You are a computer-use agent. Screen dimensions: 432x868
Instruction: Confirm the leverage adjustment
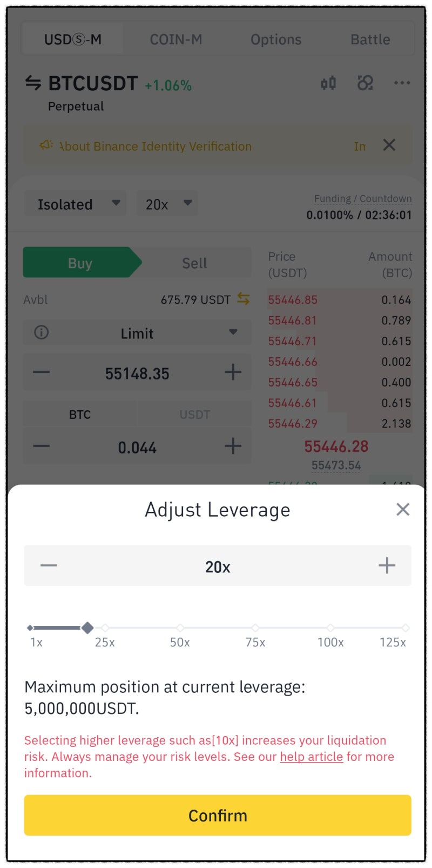tap(218, 815)
